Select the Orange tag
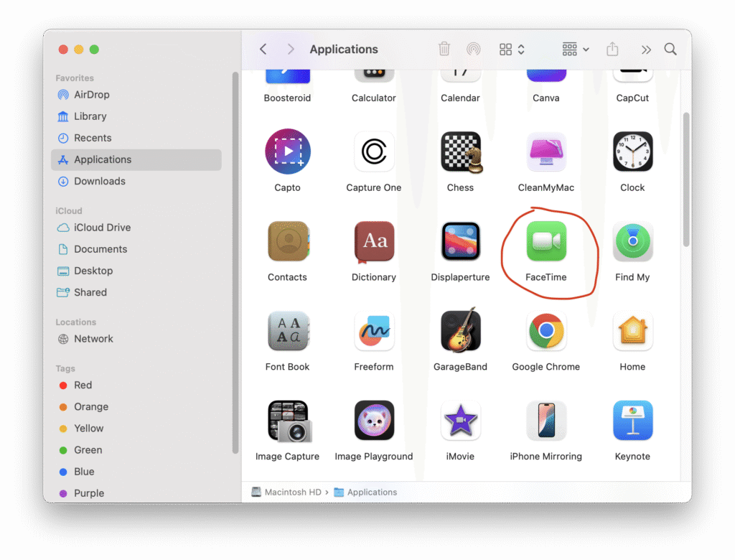This screenshot has width=735, height=560. 136,406
